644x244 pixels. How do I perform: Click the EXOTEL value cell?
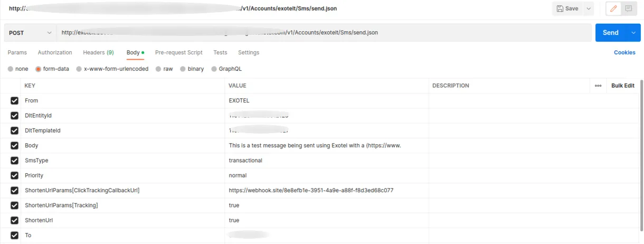327,100
